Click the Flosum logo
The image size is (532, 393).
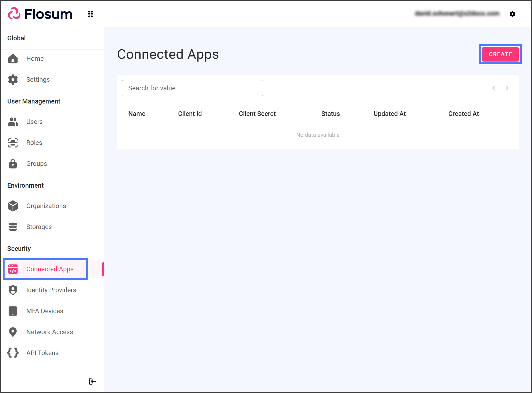tap(40, 14)
